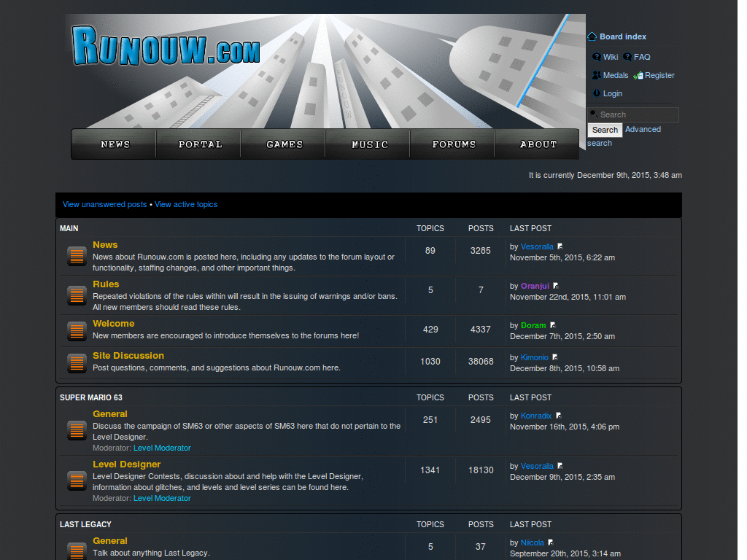Open the GAMES navigation tab
747x560 pixels.
point(284,144)
